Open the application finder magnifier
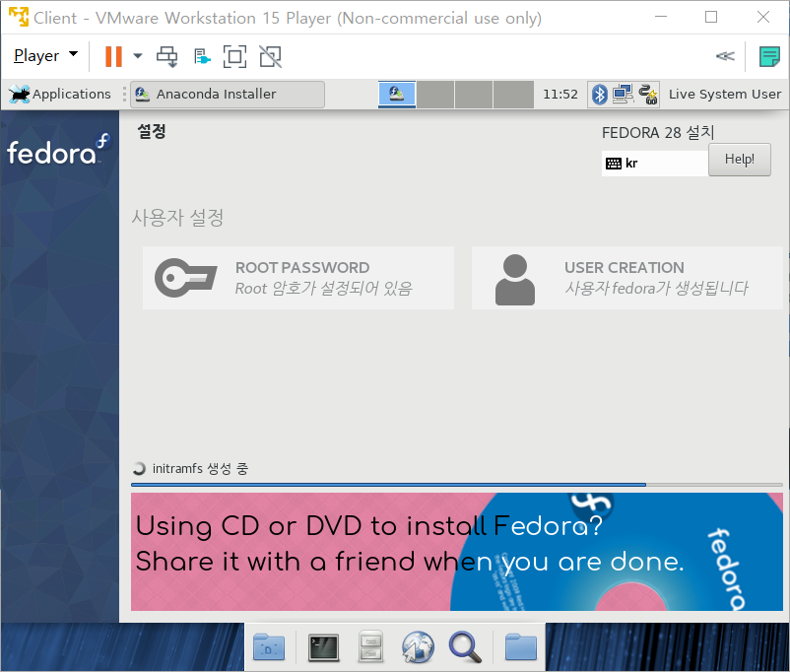Image resolution: width=790 pixels, height=672 pixels. pyautogui.click(x=465, y=647)
